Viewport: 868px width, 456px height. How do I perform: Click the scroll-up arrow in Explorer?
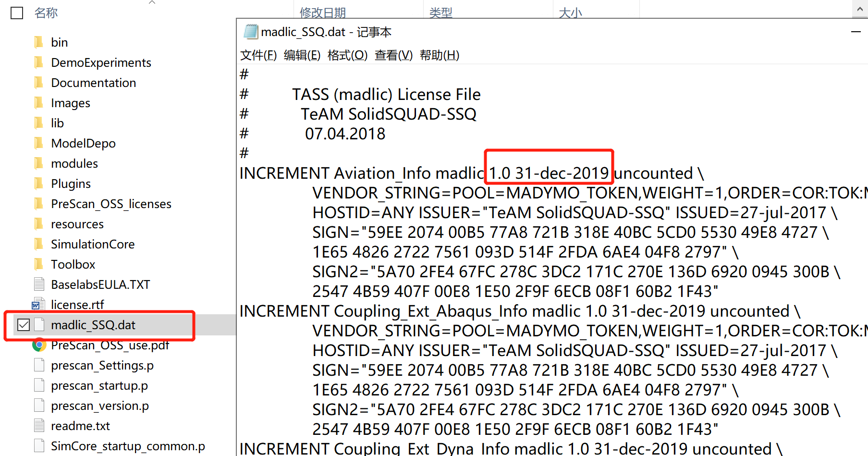[x=860, y=9]
